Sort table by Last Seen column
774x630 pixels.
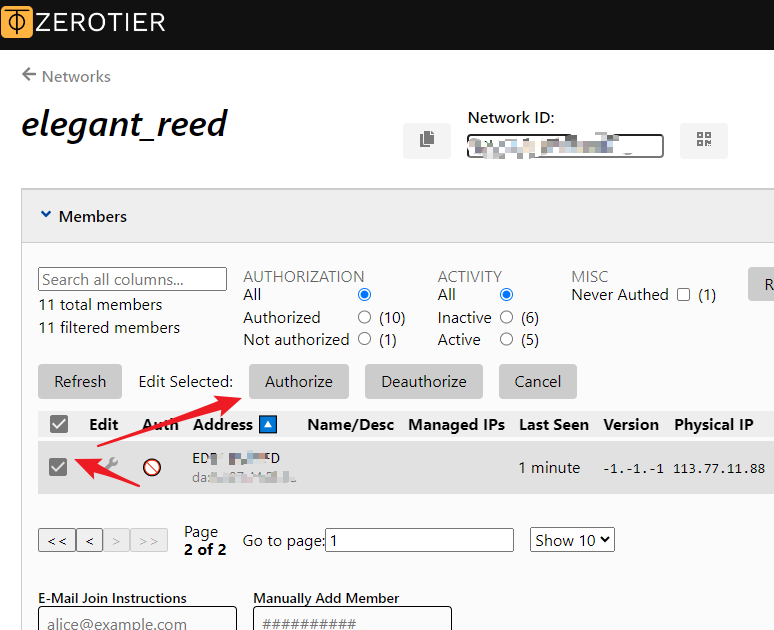coord(553,425)
